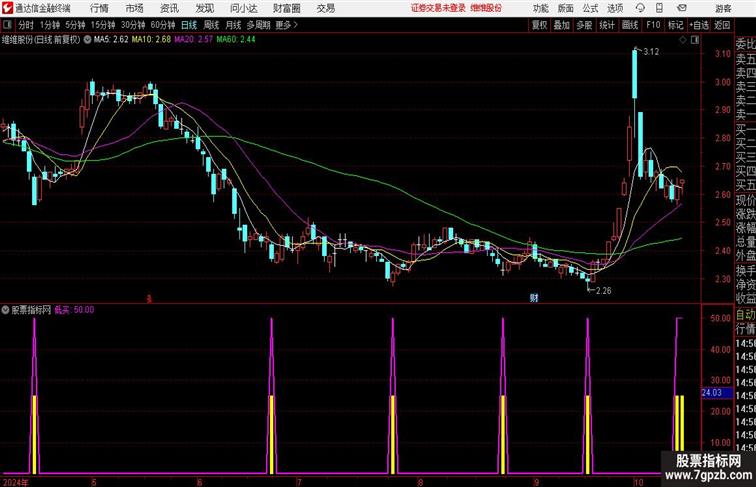Image resolution: width=756 pixels, height=487 pixels.
Task: Select the 日线 daily chart tab
Action: (189, 25)
